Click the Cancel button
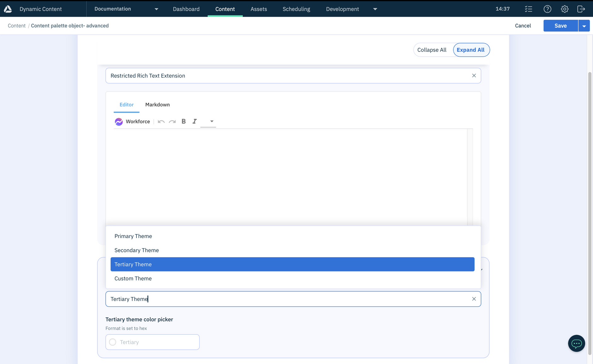593x364 pixels. click(x=523, y=26)
